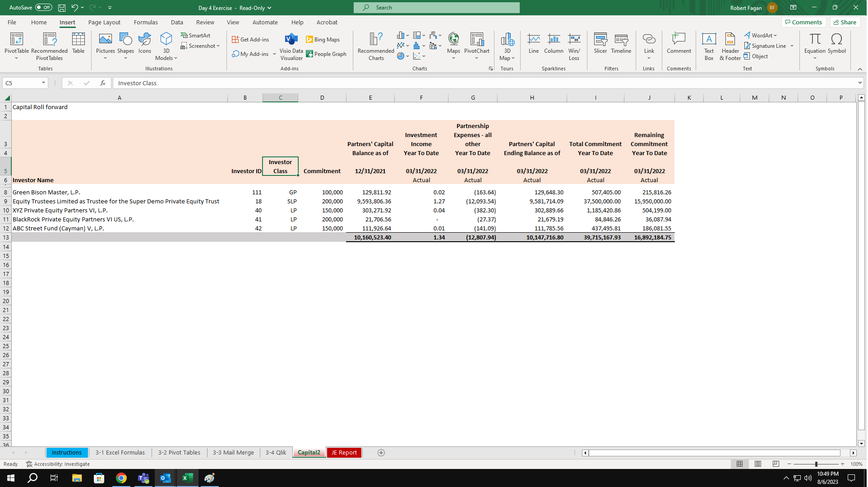
Task: Switch to the Formulas ribbon tab
Action: pyautogui.click(x=145, y=22)
